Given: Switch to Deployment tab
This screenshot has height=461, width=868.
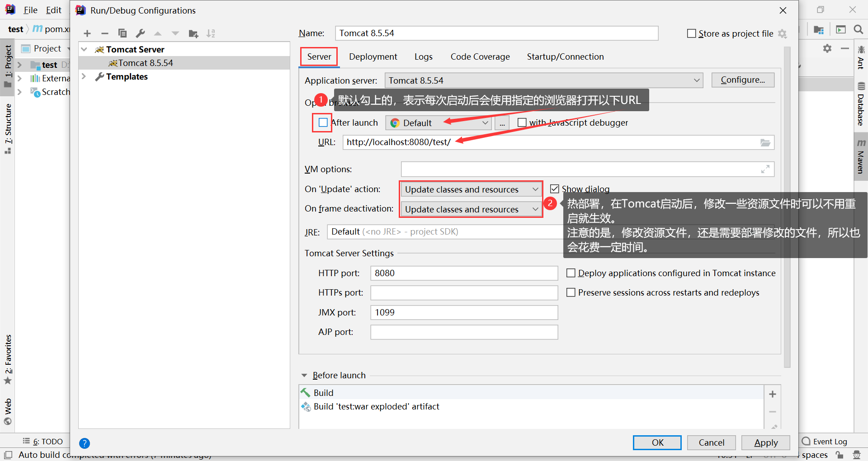Looking at the screenshot, I should pyautogui.click(x=373, y=56).
